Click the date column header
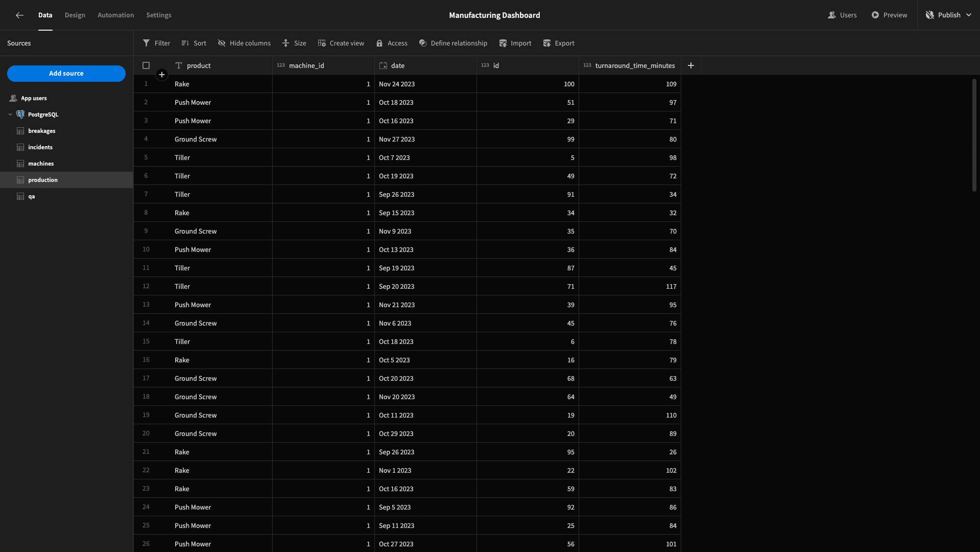Screen dimensions: 980x552 coord(425,65)
